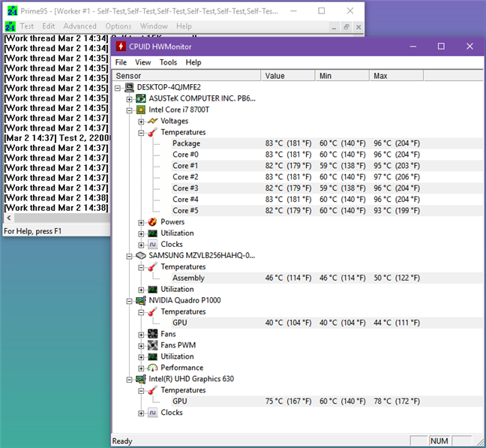Open the HWMonitor Help menu
The height and width of the screenshot is (448, 486).
click(x=193, y=62)
